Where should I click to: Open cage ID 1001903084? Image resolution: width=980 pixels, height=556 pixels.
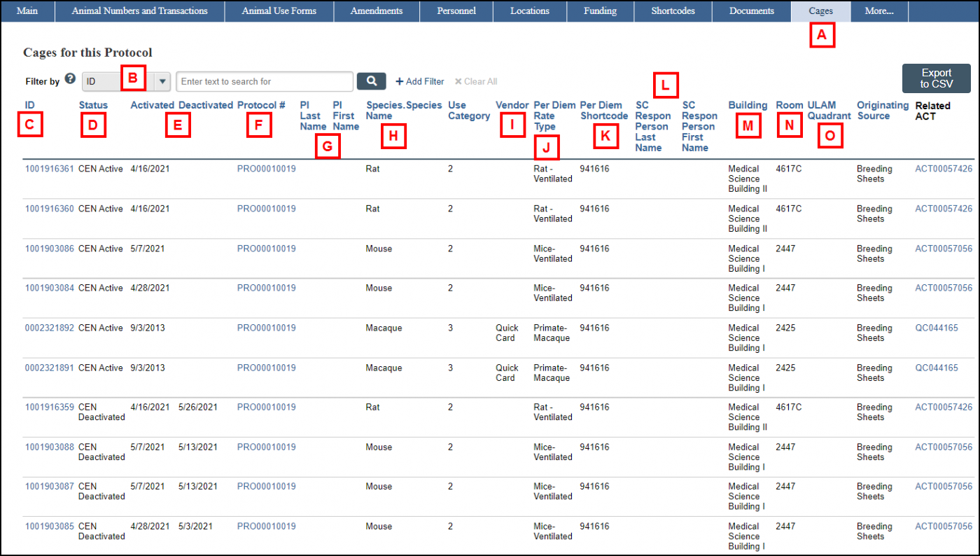pos(49,288)
